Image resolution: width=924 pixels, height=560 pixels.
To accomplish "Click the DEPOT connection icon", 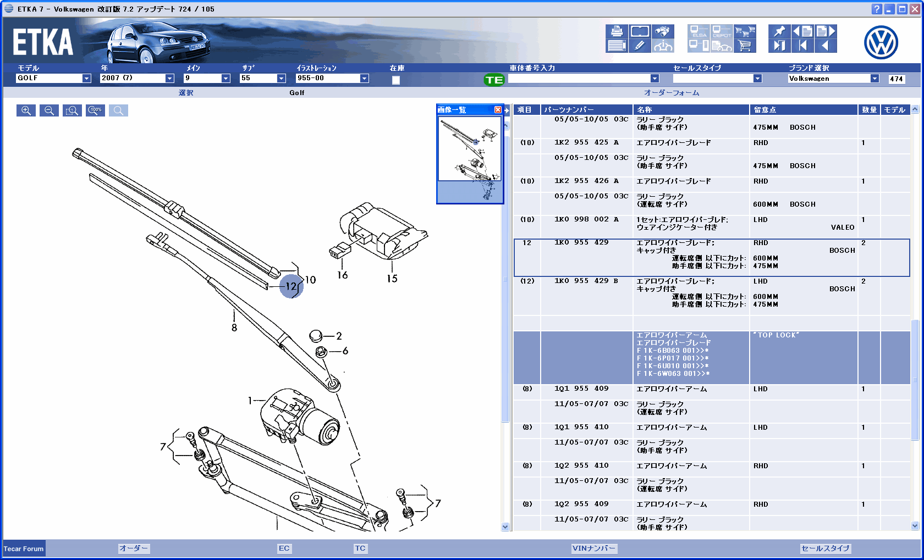I will click(x=722, y=31).
